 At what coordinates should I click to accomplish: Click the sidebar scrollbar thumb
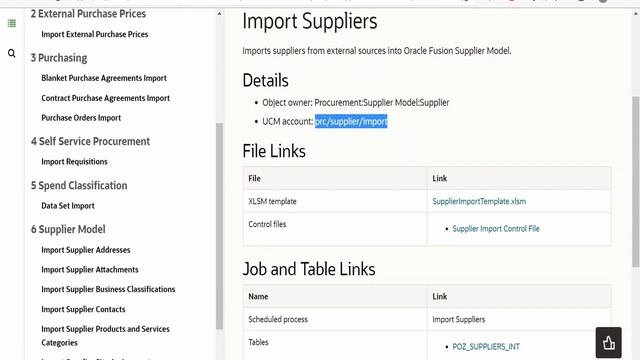[219, 226]
